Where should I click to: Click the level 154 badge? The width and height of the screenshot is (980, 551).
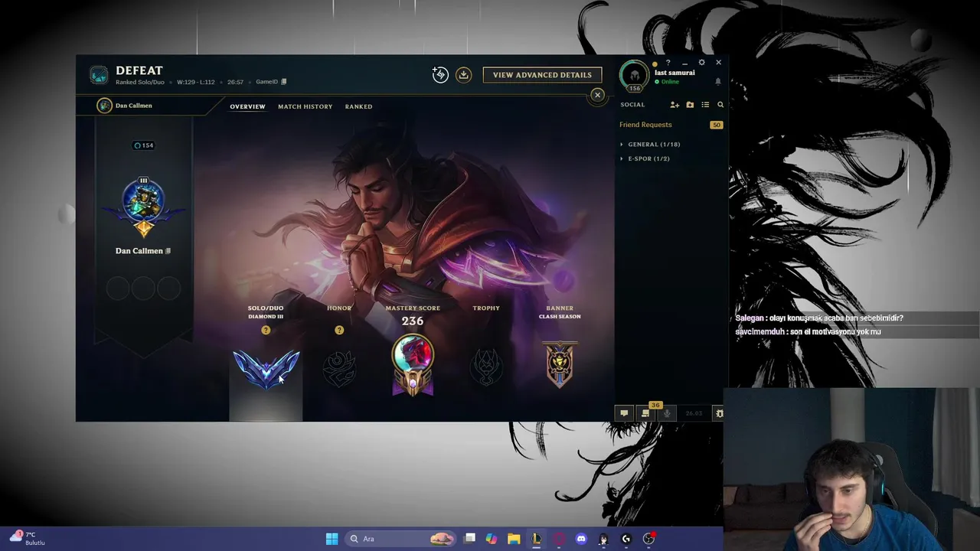[143, 145]
